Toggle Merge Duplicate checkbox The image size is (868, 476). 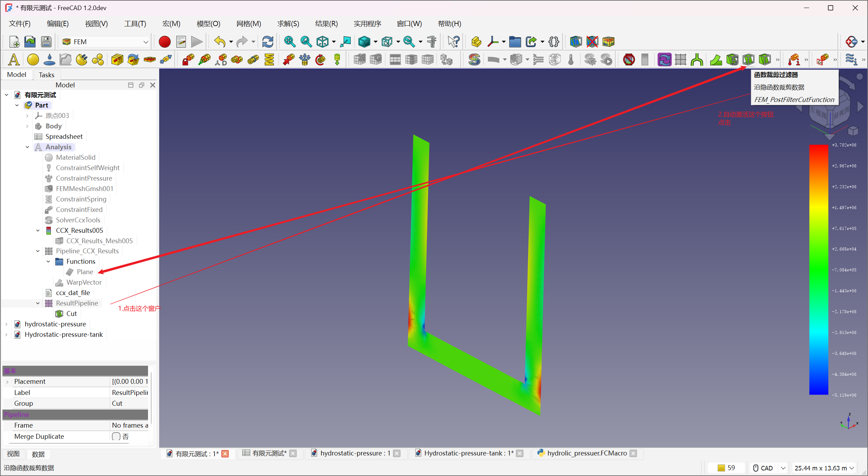click(116, 436)
